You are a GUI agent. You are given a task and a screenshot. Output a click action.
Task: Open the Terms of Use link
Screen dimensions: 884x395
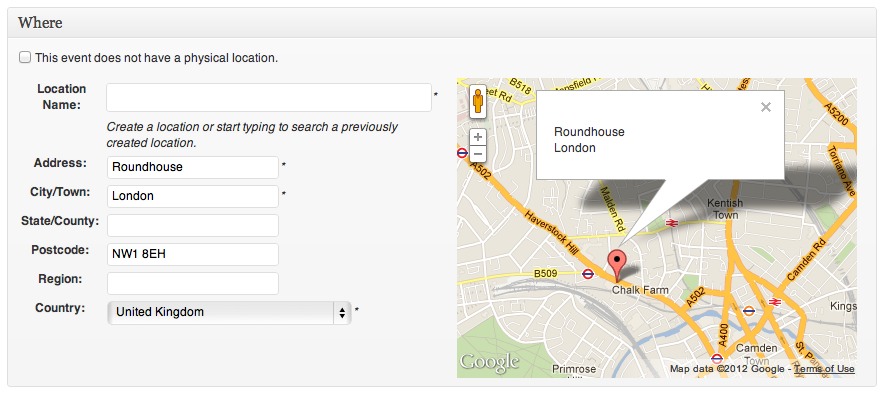coord(824,369)
